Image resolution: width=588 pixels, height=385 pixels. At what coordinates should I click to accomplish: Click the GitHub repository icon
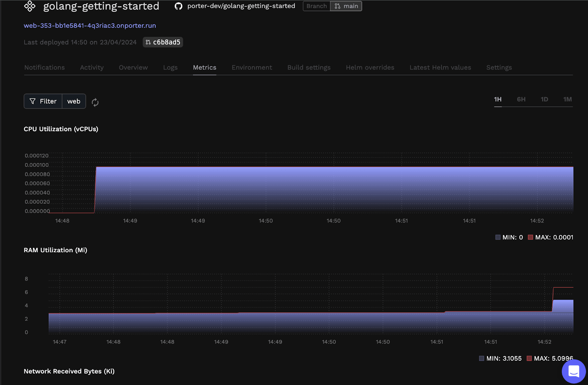pyautogui.click(x=178, y=6)
